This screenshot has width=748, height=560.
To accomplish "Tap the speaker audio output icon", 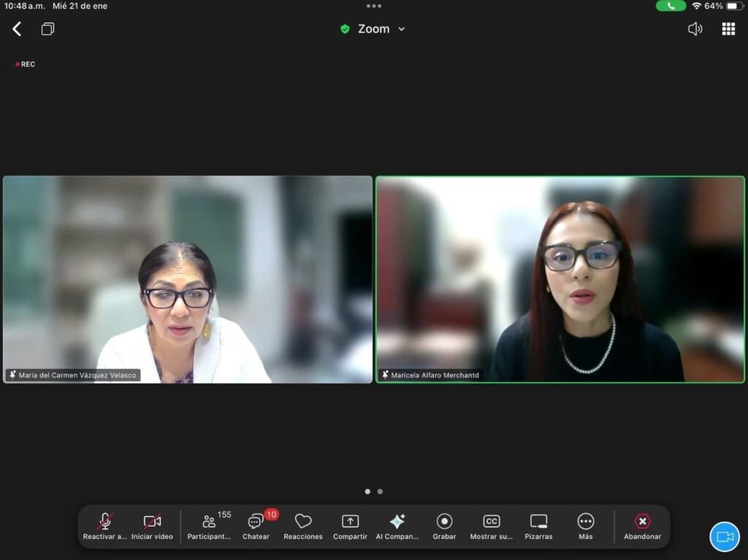I will [x=695, y=29].
